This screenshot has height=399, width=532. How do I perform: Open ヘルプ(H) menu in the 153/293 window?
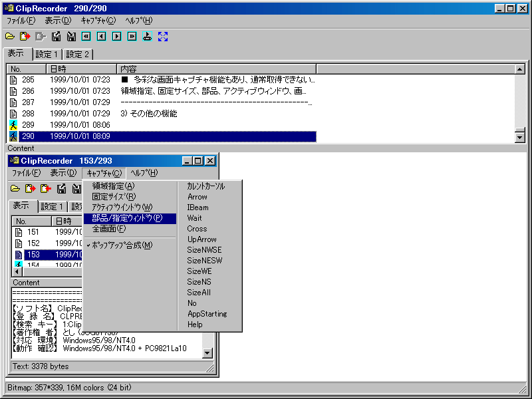[144, 173]
